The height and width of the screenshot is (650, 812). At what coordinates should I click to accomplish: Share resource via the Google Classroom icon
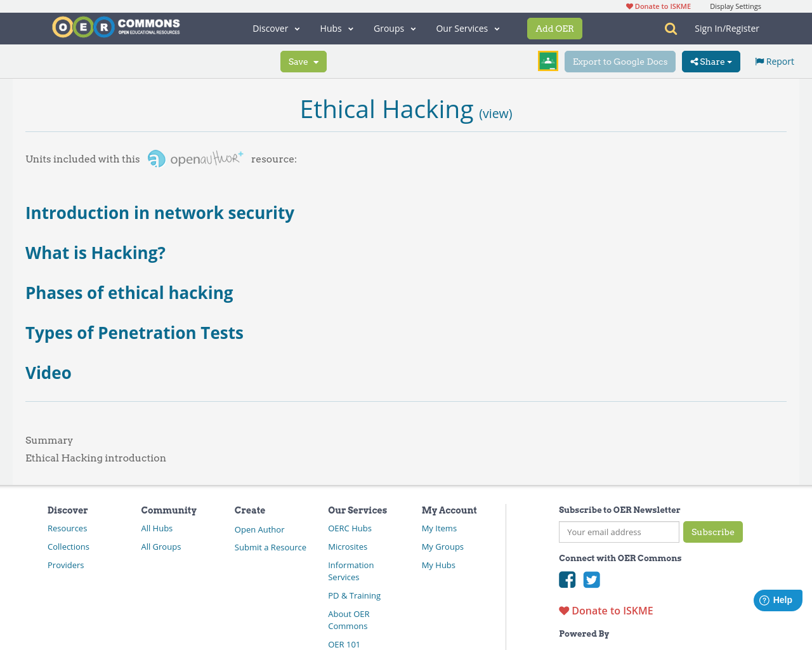(x=547, y=61)
